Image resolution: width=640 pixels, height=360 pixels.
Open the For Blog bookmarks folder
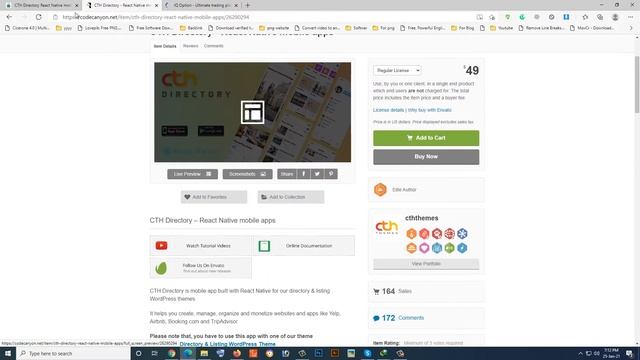pyautogui.click(x=462, y=28)
